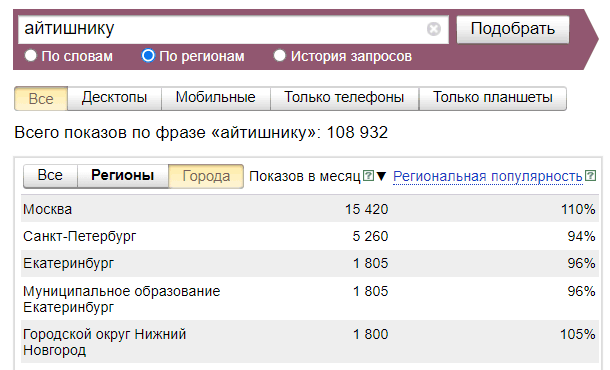Viewport: 610px width, 370px height.
Task: Click the 5 260 impressions value
Action: (370, 236)
